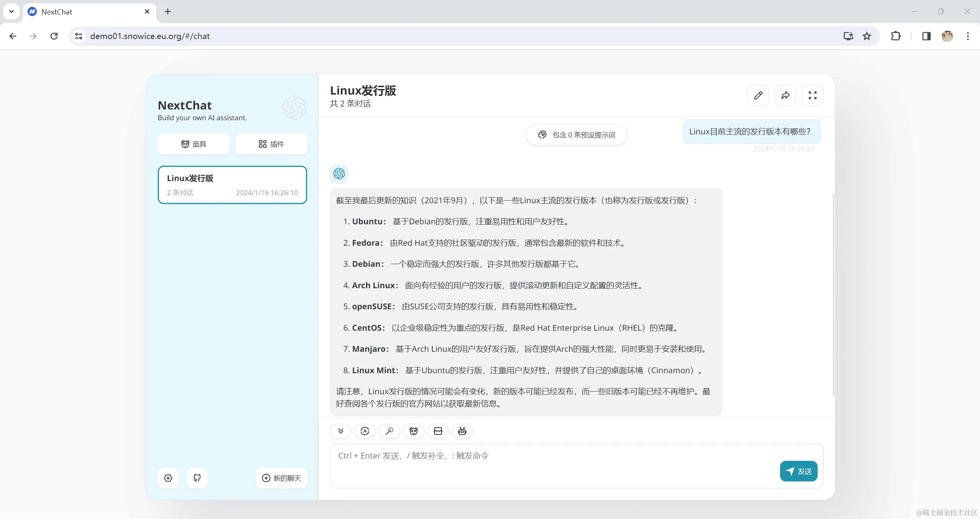
Task: Open the model selection robot icon
Action: (x=462, y=431)
